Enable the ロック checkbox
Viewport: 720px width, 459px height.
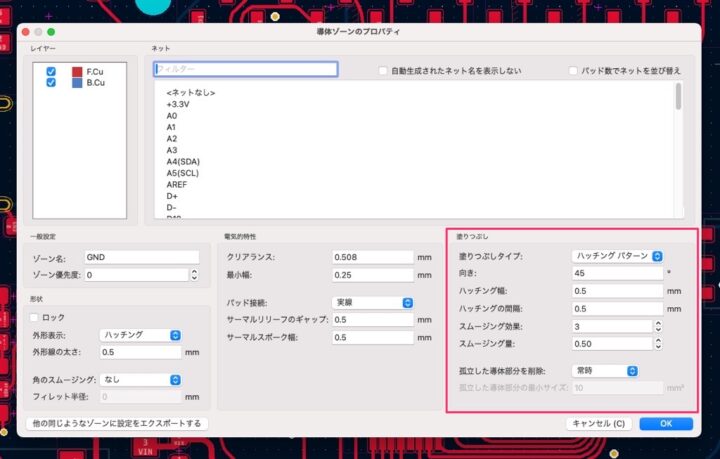pos(33,317)
